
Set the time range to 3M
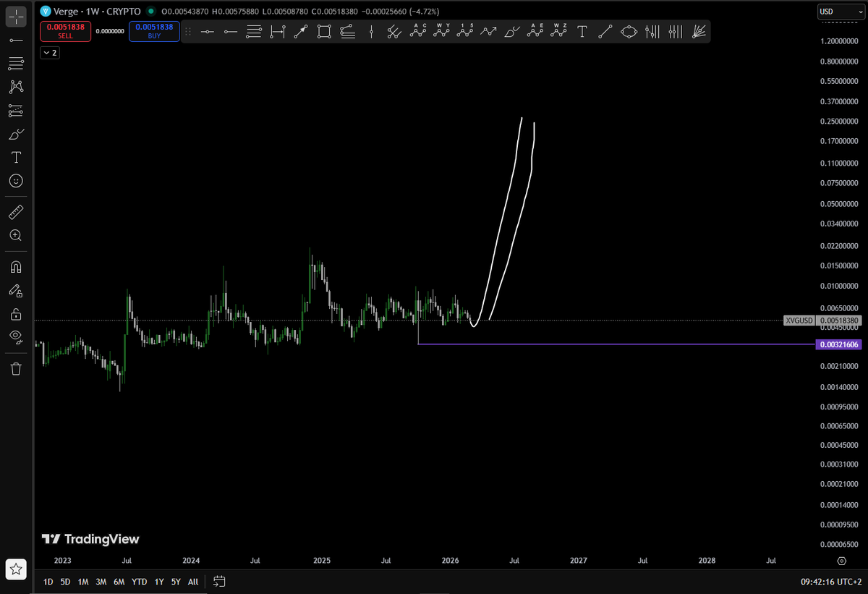[x=101, y=582]
